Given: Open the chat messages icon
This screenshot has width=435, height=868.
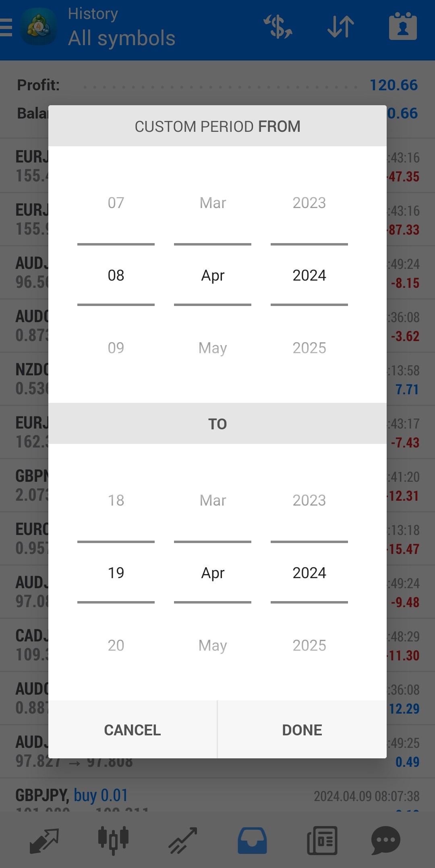Looking at the screenshot, I should click(385, 841).
